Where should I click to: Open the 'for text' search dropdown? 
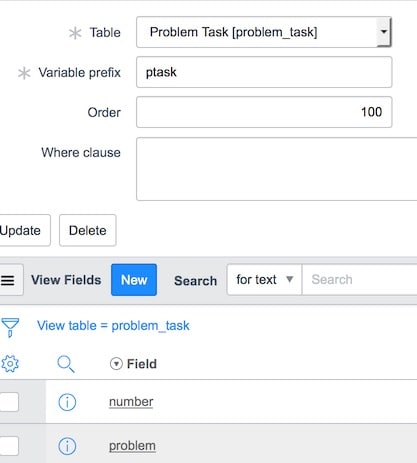[x=264, y=280]
